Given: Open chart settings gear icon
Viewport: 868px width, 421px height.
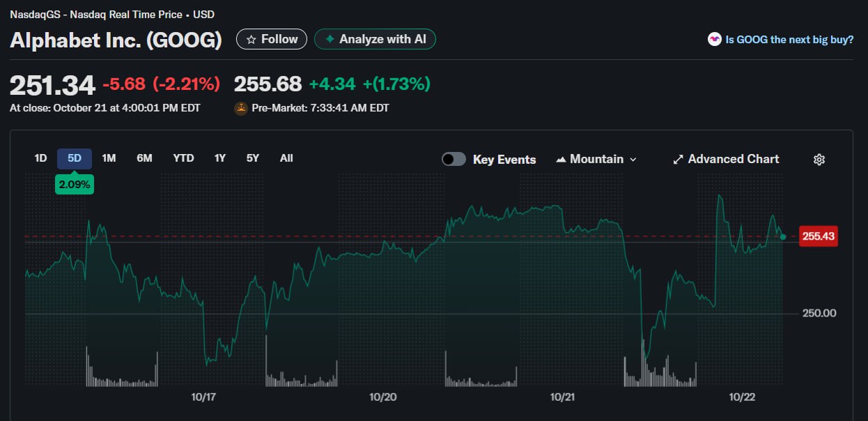Looking at the screenshot, I should [819, 160].
